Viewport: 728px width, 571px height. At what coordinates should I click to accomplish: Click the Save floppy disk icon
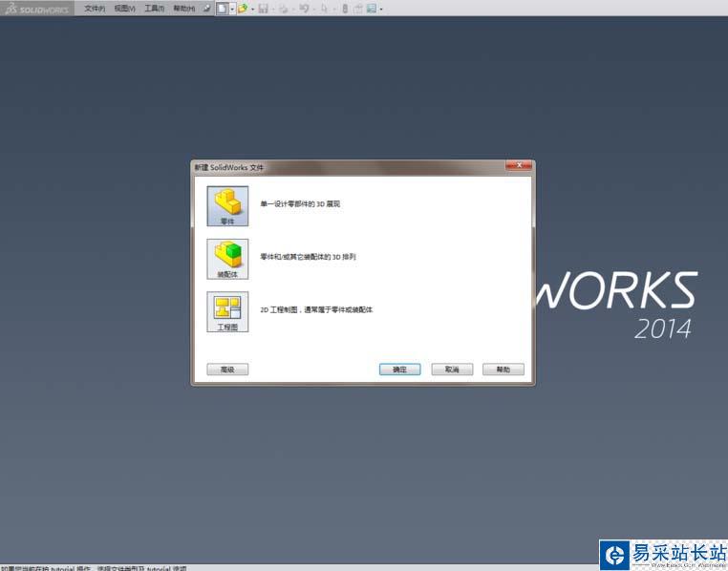coord(264,9)
